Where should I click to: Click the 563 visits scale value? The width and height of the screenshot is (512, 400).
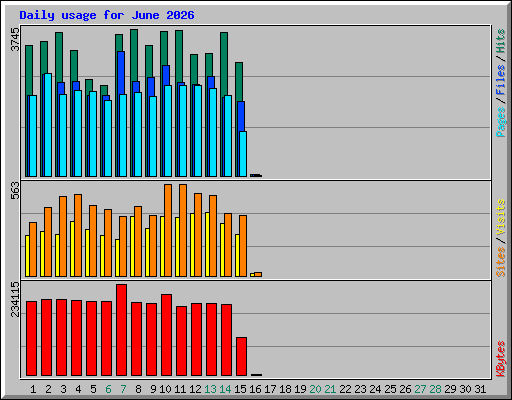click(15, 190)
